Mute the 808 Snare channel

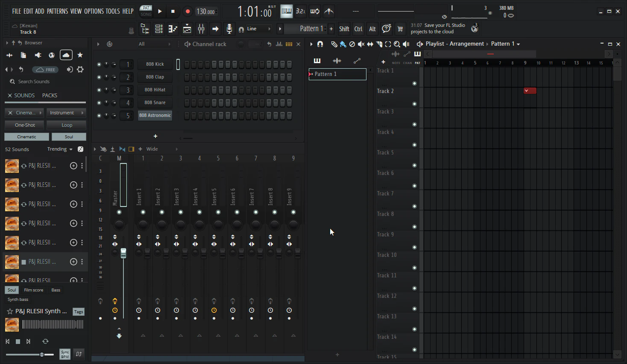click(99, 103)
